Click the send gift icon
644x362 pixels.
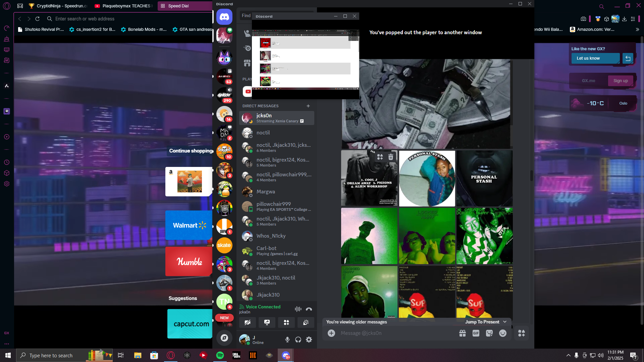point(463,333)
